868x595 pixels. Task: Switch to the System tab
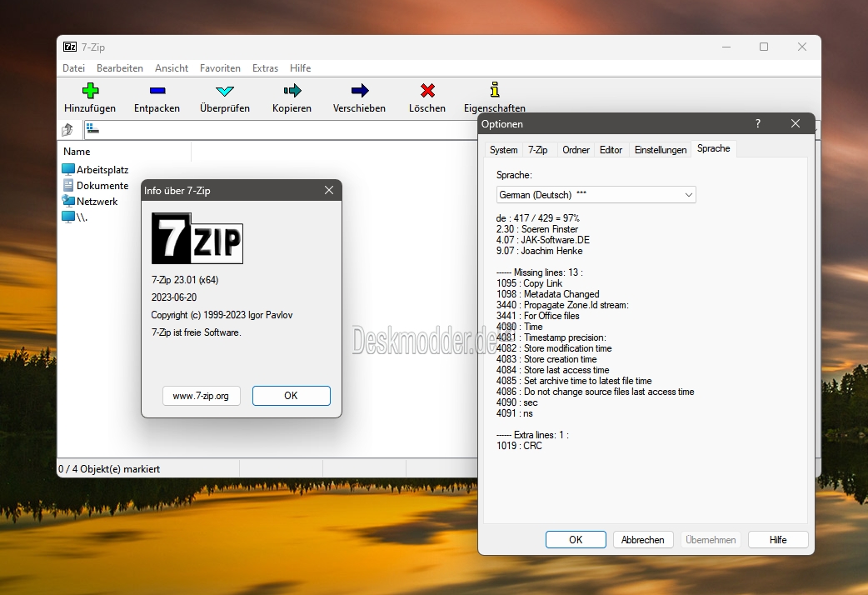pyautogui.click(x=504, y=149)
